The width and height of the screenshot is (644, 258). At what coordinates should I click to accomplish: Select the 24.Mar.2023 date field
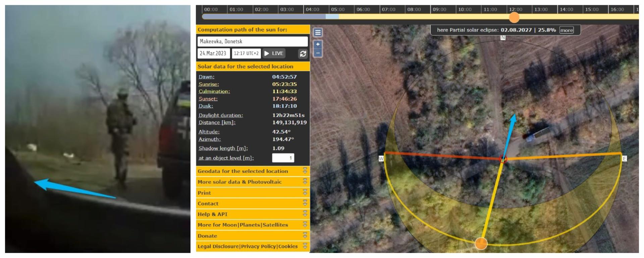213,53
